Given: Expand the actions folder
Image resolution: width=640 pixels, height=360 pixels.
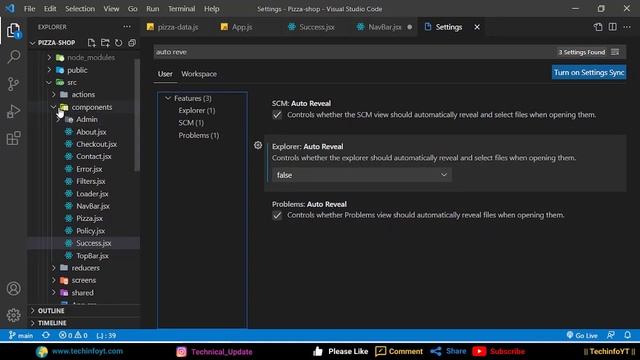Looking at the screenshot, I should 54,94.
